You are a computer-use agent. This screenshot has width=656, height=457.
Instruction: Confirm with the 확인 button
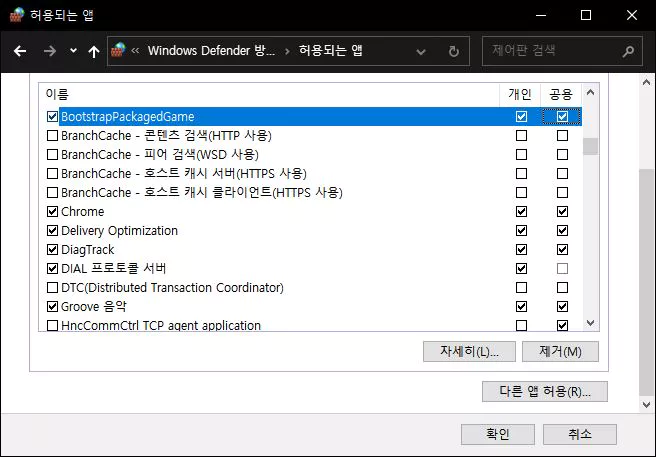click(498, 434)
